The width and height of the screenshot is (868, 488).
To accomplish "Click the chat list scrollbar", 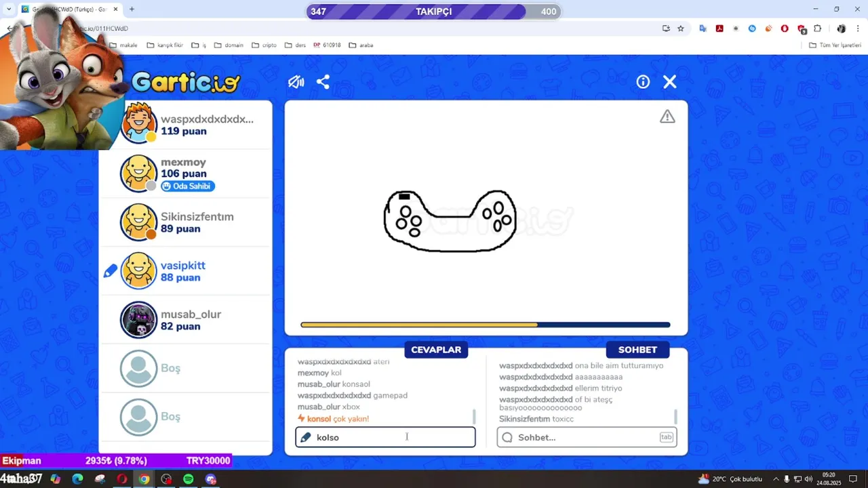I will coord(675,416).
